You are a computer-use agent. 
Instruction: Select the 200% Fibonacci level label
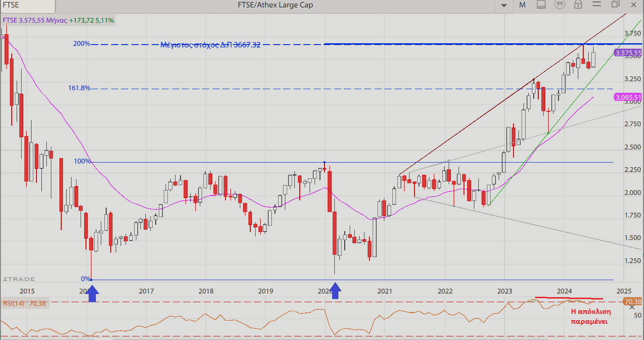click(81, 44)
